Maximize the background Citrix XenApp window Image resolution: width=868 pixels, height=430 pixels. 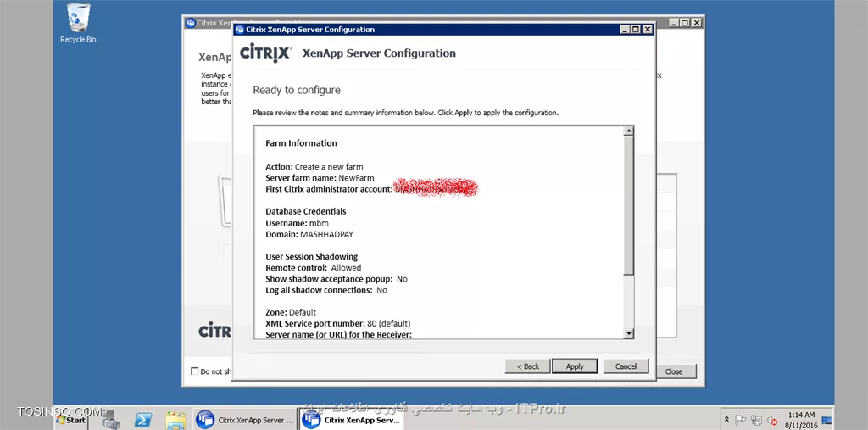click(x=685, y=23)
